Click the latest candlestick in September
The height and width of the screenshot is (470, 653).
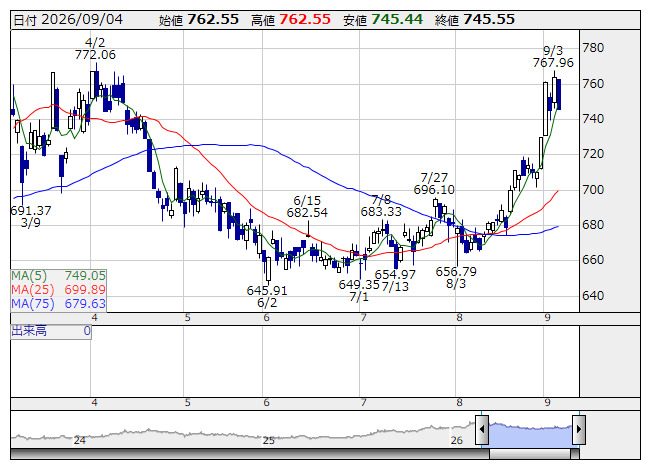(558, 94)
